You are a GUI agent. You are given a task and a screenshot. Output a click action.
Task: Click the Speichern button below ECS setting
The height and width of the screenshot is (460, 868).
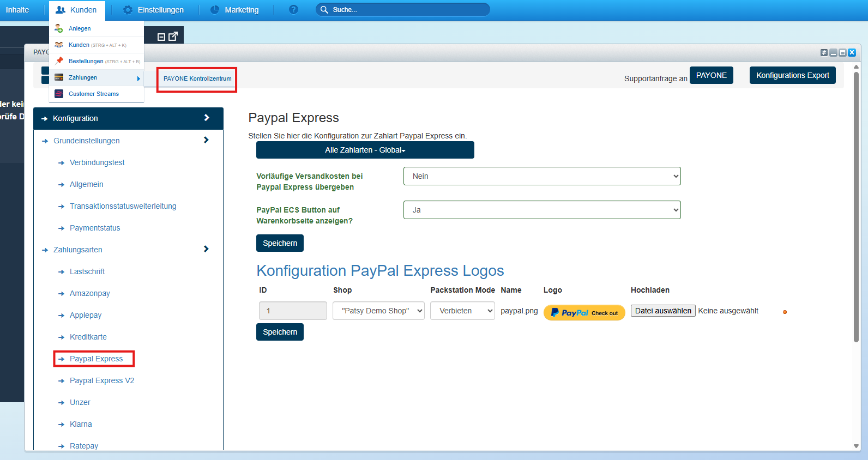coord(280,243)
